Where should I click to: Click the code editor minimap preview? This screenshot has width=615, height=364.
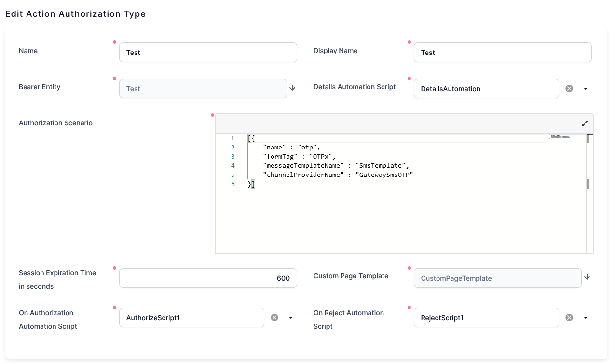[x=560, y=138]
